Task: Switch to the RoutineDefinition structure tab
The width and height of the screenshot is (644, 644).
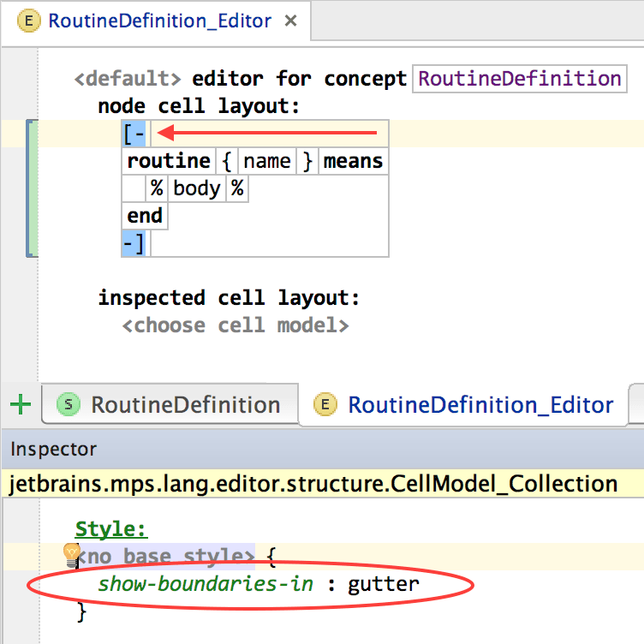Action: tap(185, 405)
